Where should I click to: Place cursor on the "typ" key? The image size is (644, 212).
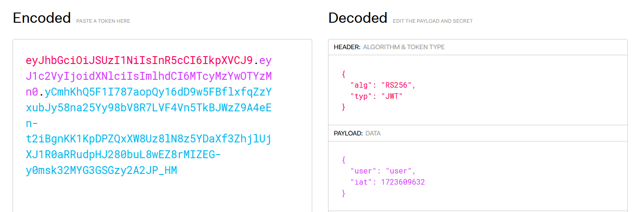(x=360, y=96)
